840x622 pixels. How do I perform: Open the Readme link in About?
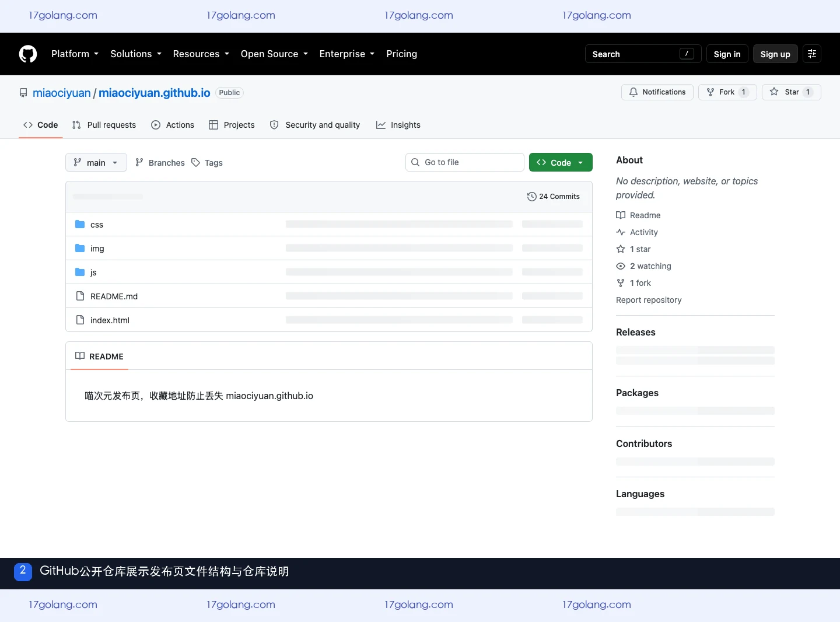[638, 215]
